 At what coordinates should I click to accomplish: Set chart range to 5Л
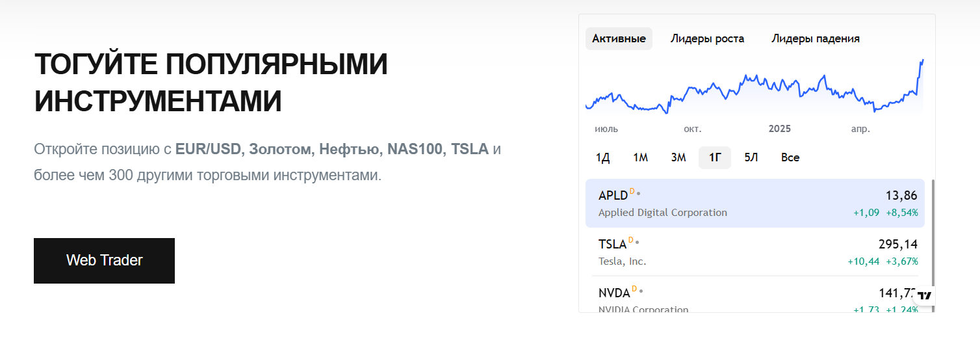pyautogui.click(x=751, y=157)
